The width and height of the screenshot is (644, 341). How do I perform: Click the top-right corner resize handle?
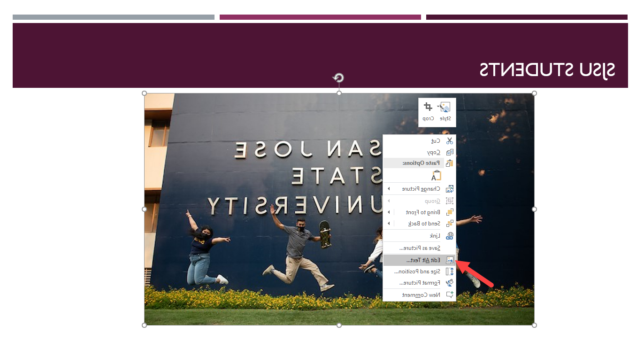(x=534, y=93)
